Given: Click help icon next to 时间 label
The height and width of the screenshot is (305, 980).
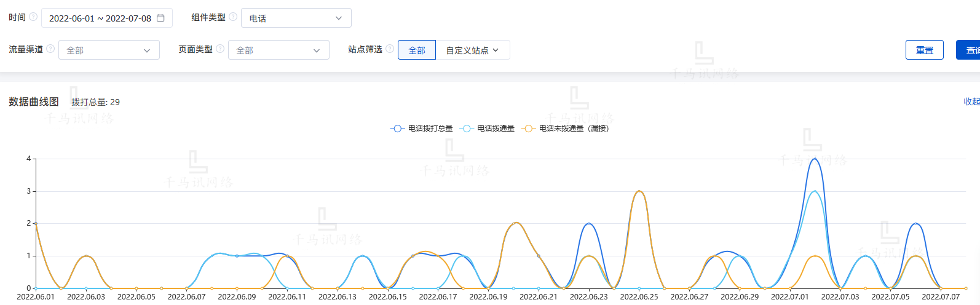Looking at the screenshot, I should click(x=33, y=17).
